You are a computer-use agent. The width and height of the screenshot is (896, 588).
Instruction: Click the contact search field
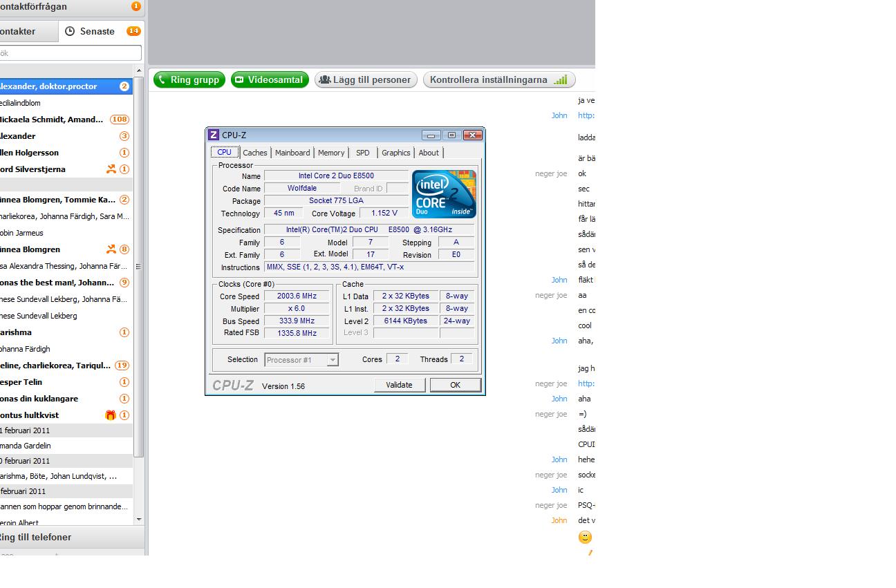point(71,53)
